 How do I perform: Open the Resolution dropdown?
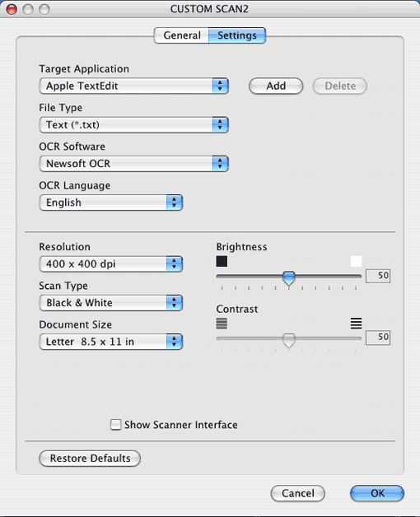pos(111,264)
